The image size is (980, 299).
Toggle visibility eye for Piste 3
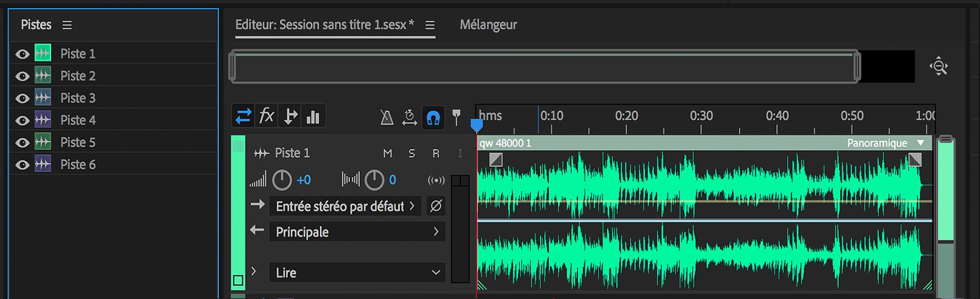pyautogui.click(x=22, y=98)
